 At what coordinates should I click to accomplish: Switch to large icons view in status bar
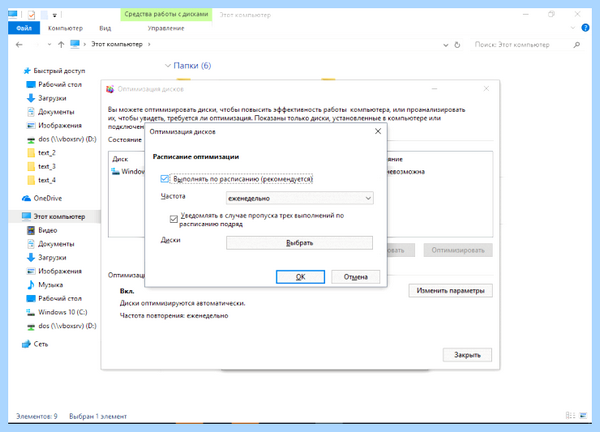(x=583, y=415)
